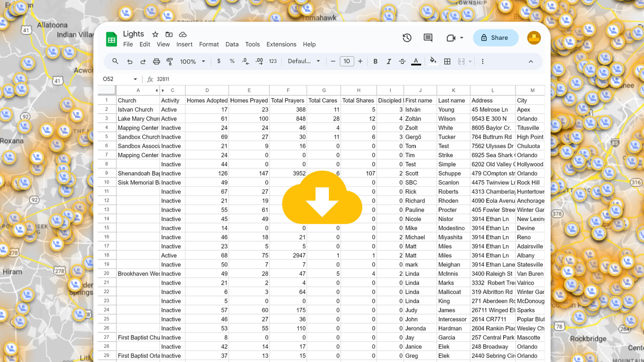Viewport: 644px width, 362px height.
Task: Open the Tools menu
Action: (x=252, y=44)
